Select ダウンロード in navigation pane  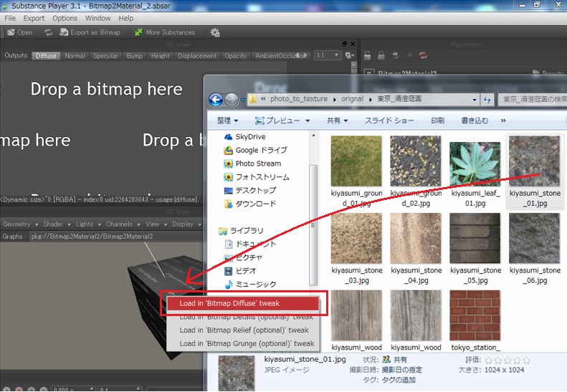click(x=250, y=204)
